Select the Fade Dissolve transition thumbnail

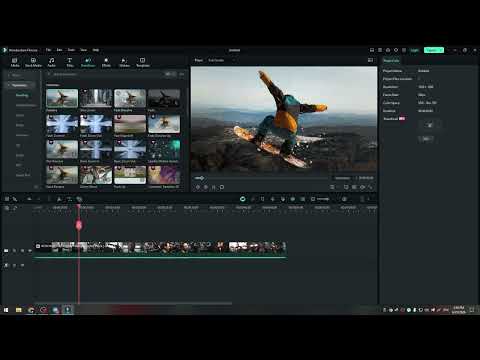pos(130,98)
